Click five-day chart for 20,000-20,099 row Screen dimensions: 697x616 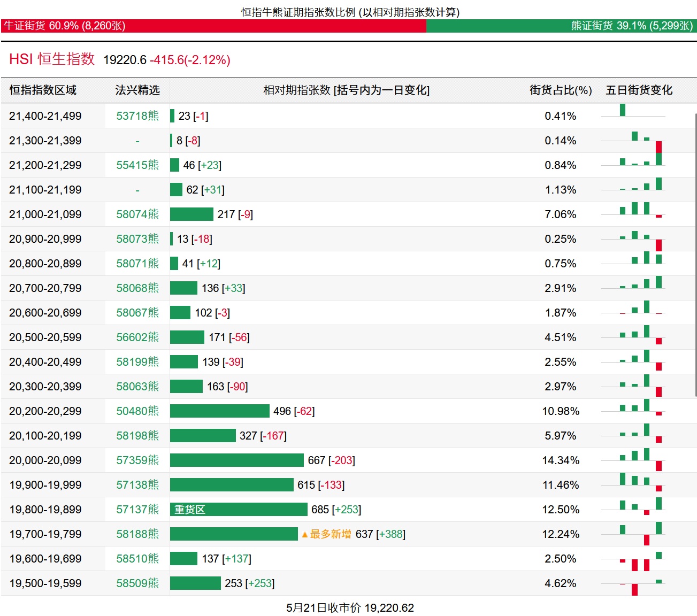coord(633,460)
